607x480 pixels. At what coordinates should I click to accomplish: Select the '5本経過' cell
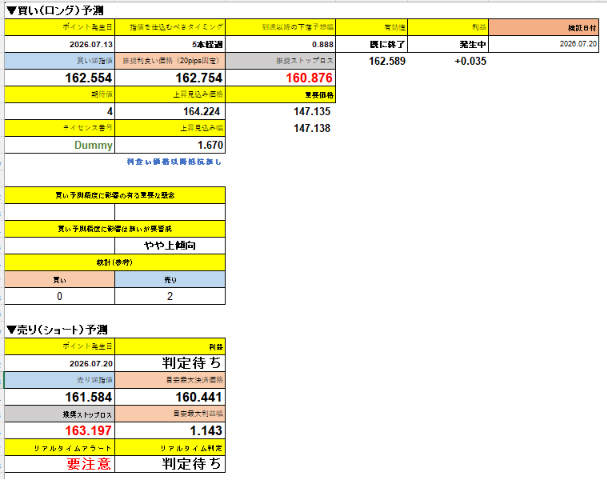[x=170, y=44]
